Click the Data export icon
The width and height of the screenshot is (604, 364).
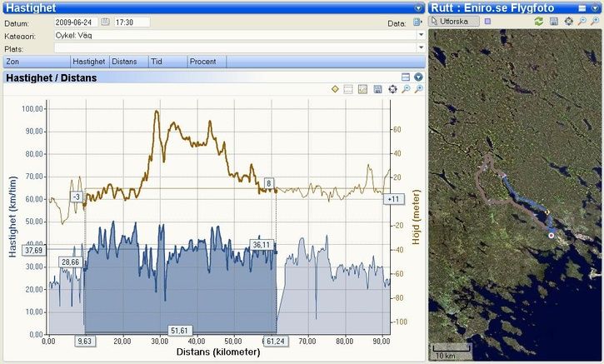417,22
